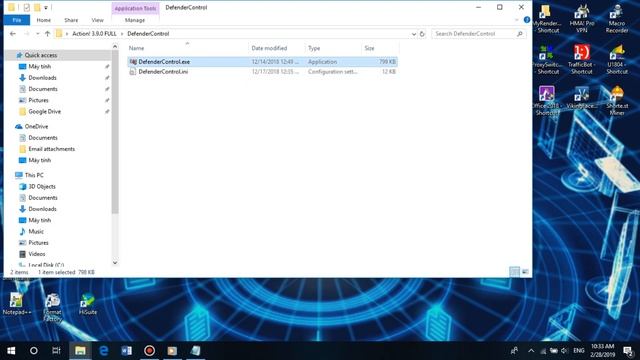
Task: Open Music folder under This PC
Action: [x=36, y=231]
